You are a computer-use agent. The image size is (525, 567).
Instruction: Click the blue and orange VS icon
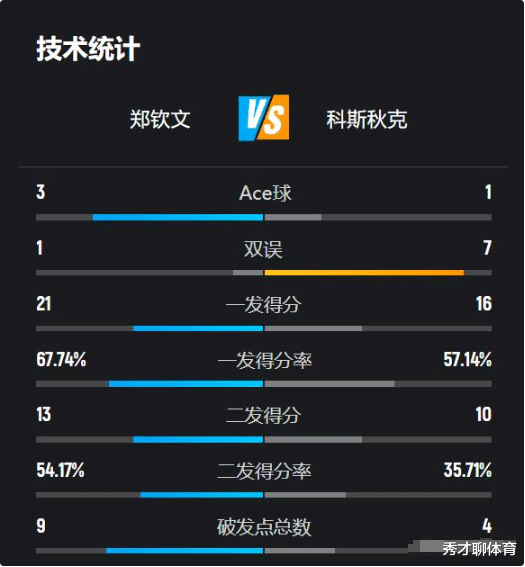pyautogui.click(x=264, y=118)
